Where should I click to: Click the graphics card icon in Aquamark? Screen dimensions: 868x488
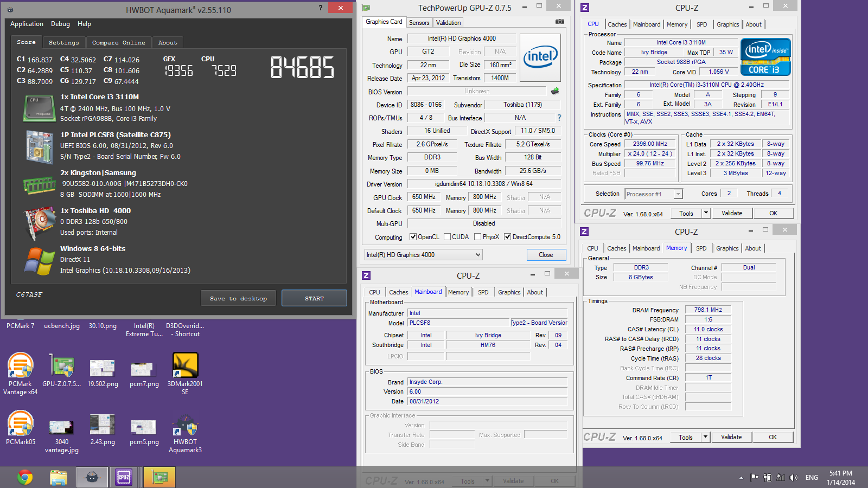tap(39, 223)
